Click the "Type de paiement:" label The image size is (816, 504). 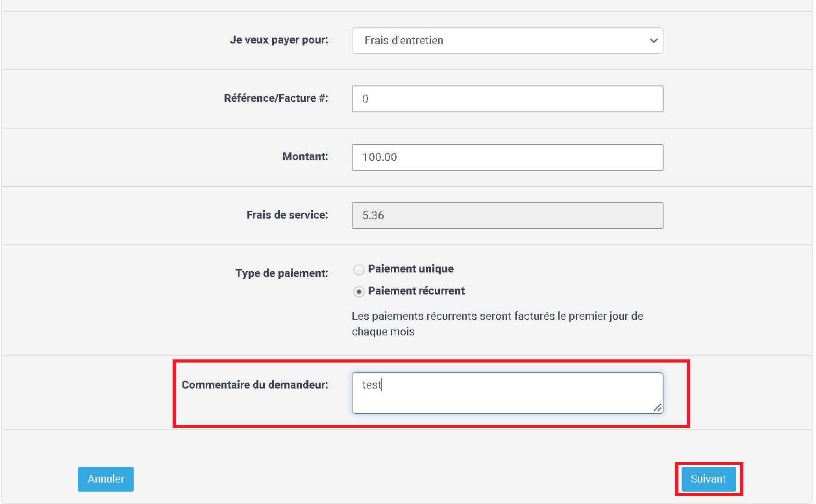[282, 273]
